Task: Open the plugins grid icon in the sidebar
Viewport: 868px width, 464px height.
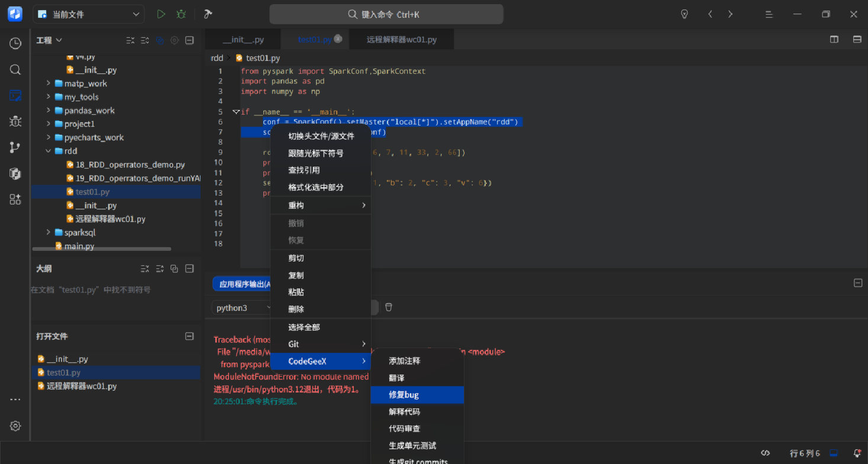Action: 15,199
